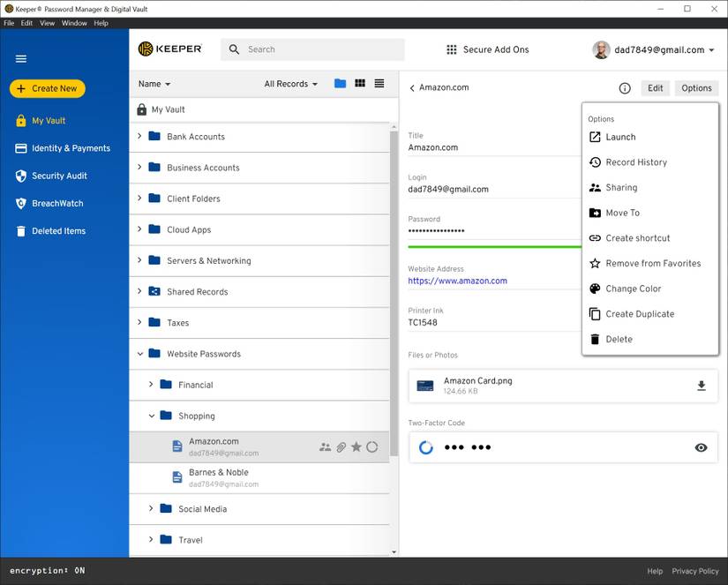Open the View menu

pyautogui.click(x=47, y=23)
